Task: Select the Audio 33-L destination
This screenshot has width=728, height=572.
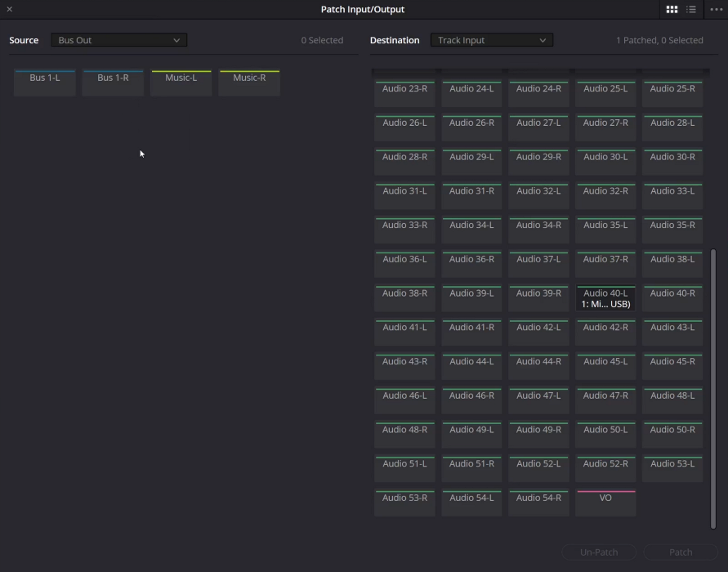Action: (672, 196)
